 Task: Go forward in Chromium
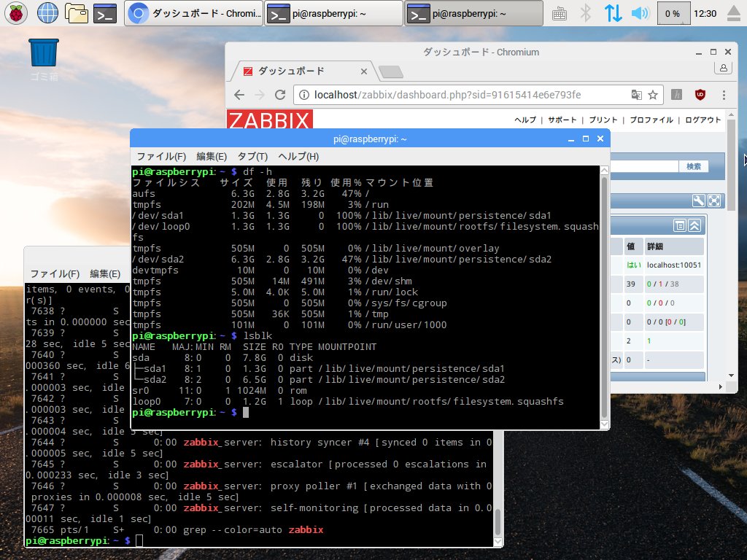[x=260, y=95]
